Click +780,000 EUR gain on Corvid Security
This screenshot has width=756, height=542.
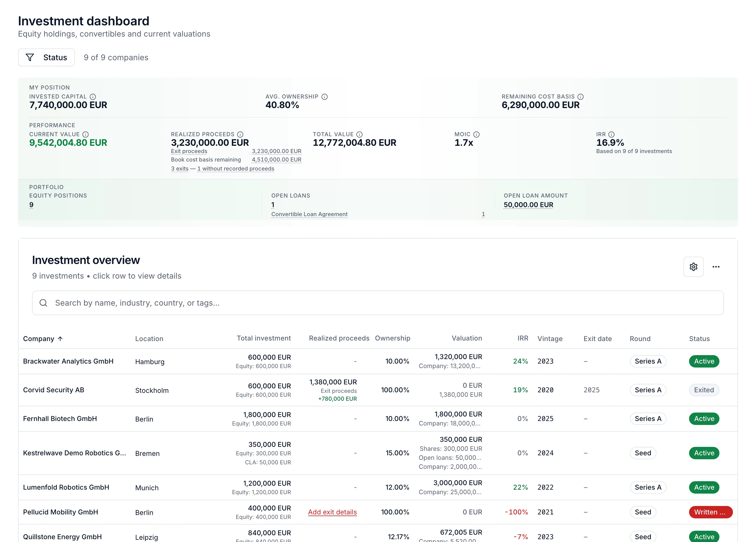coord(337,399)
